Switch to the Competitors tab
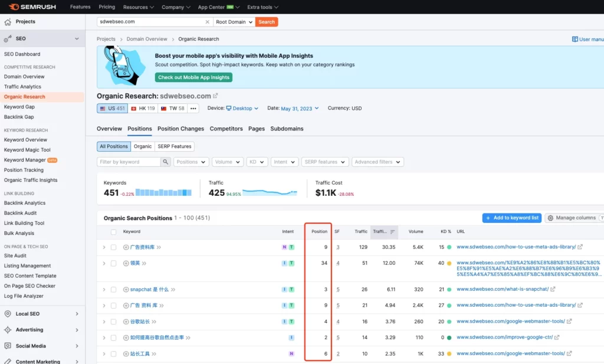This screenshot has height=364, width=604. click(226, 129)
